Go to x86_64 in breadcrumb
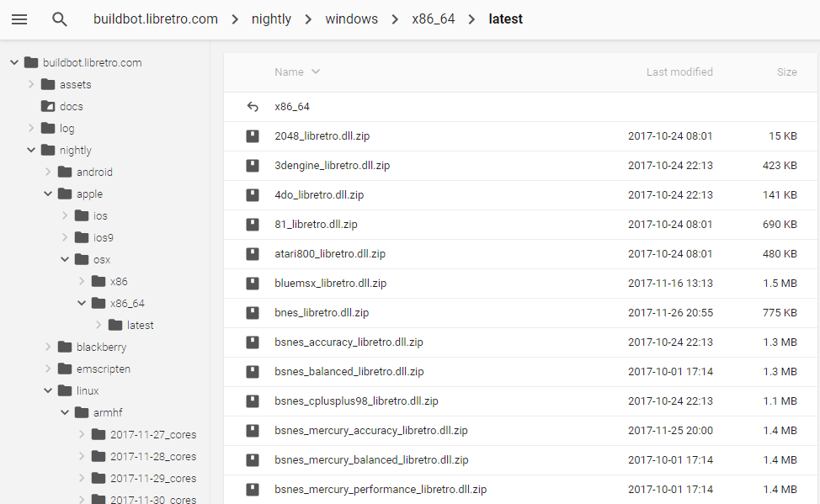 point(434,19)
